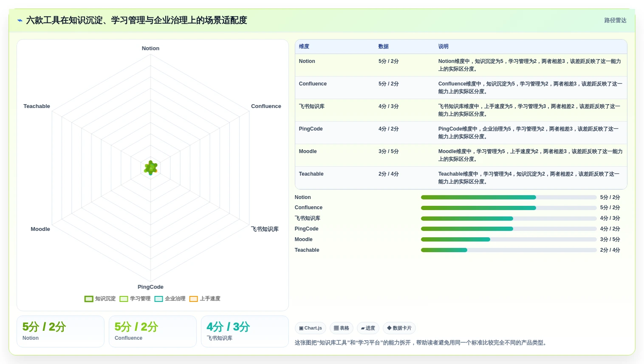Click the Notion description cell in table

(530, 65)
